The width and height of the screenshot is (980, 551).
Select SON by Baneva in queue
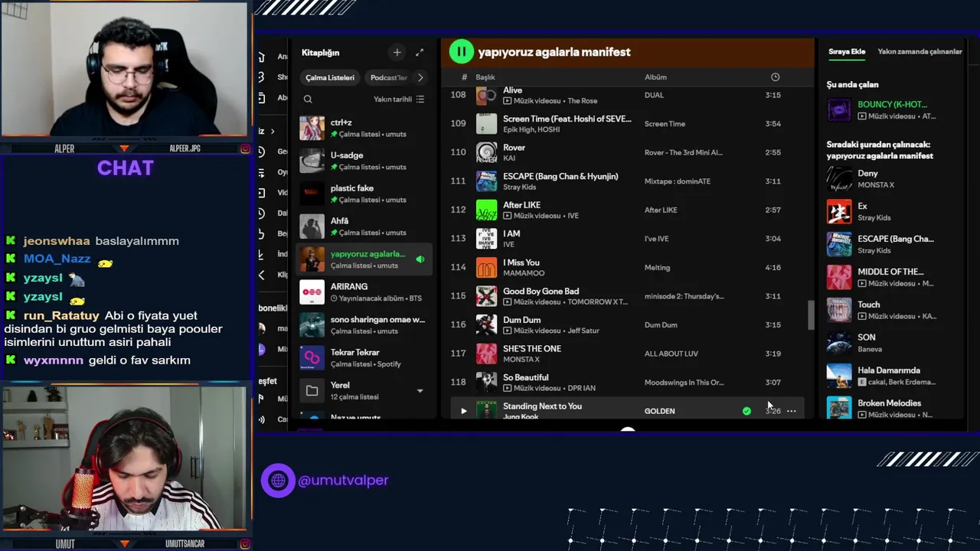(x=892, y=343)
